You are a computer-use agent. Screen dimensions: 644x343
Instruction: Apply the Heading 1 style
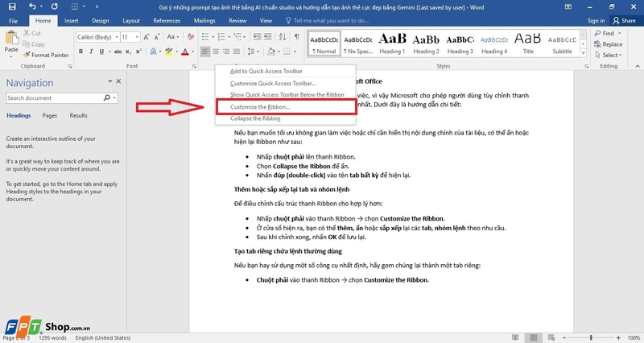click(x=392, y=43)
